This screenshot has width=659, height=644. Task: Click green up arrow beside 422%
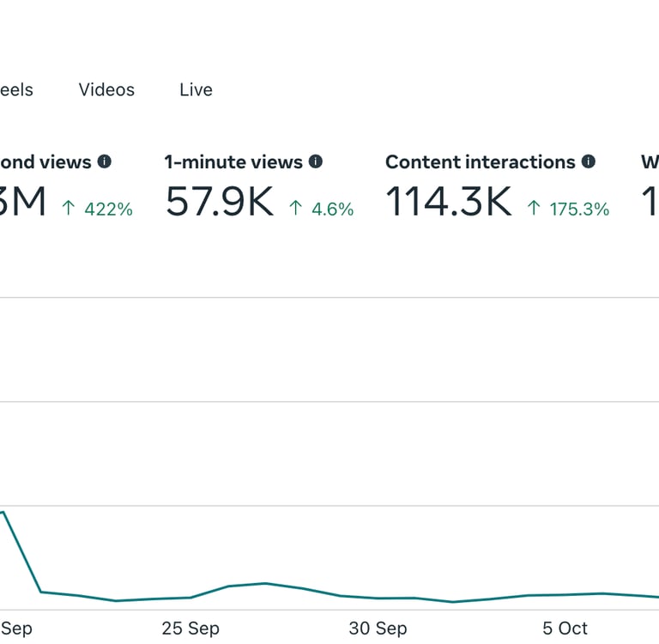point(69,209)
